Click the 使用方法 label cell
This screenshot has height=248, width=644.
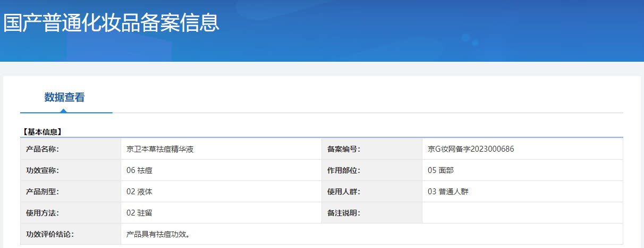click(x=43, y=213)
